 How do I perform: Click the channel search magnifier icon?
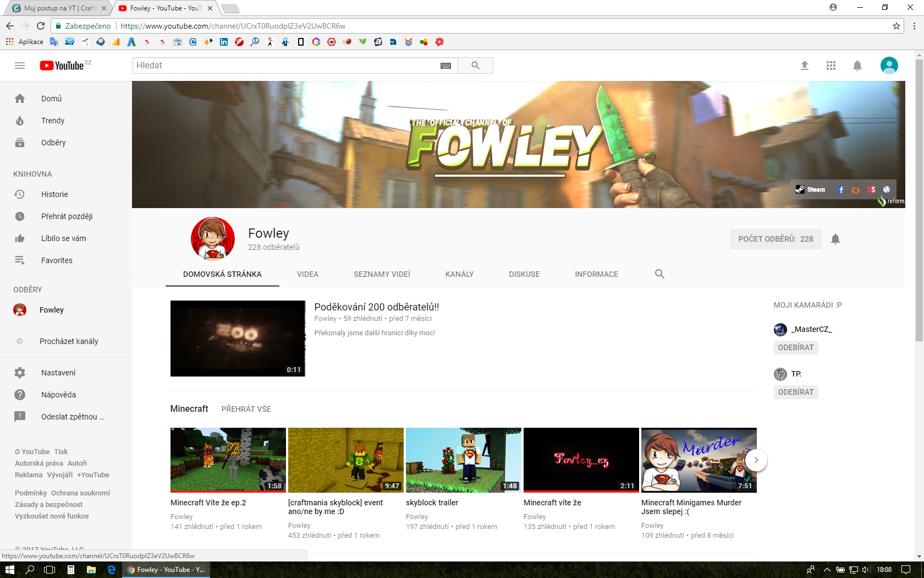click(659, 274)
